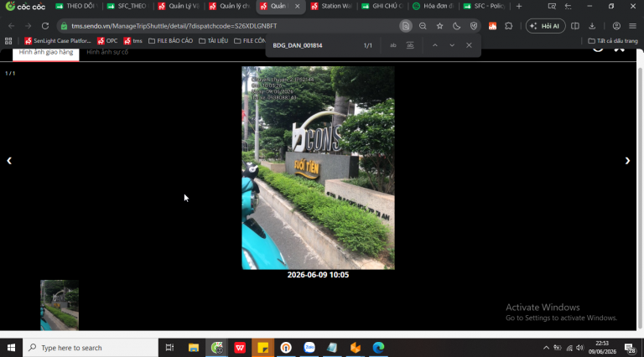Screen dimensions: 644x357
Task: Select the Hình ảnh giao hàng tab
Action: pyautogui.click(x=46, y=53)
